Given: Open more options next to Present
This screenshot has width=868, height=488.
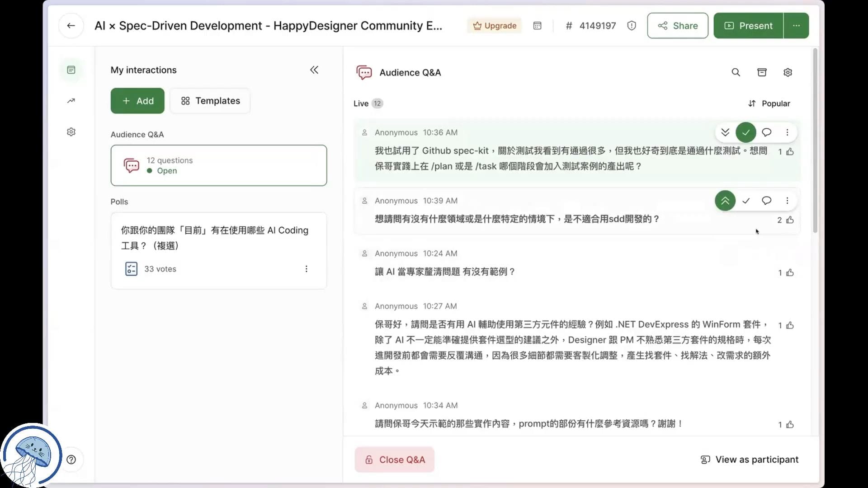Looking at the screenshot, I should 796,26.
